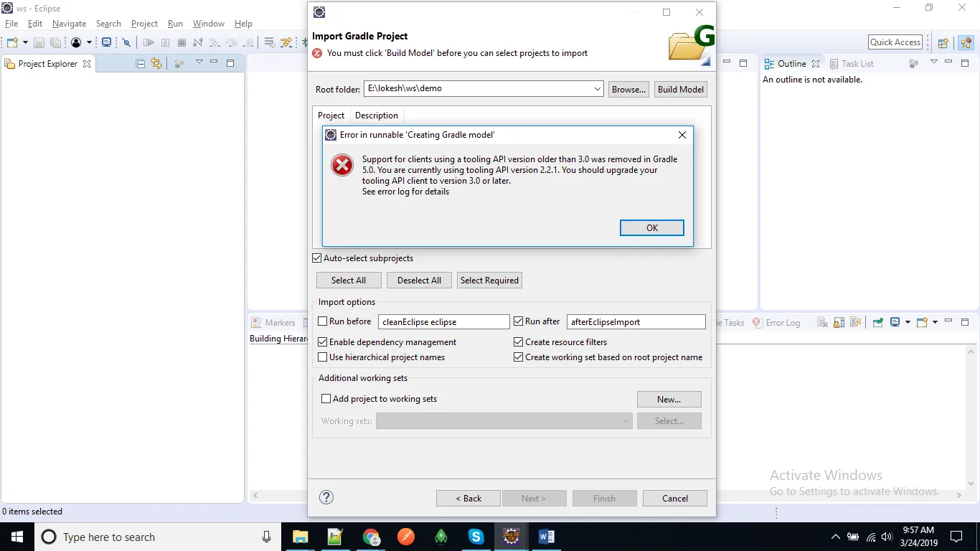980x551 pixels.
Task: Open the Navigate menu
Action: click(x=69, y=24)
